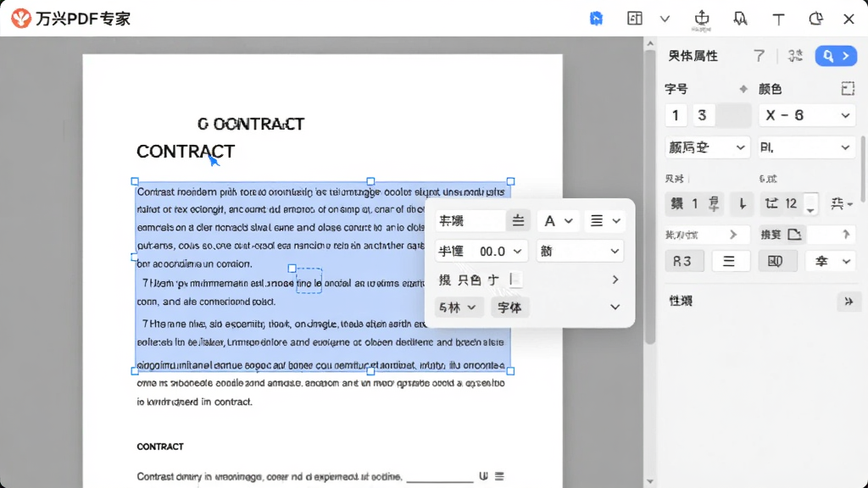Click the line spacing field showing "12"
The width and height of the screenshot is (868, 488).
tap(782, 203)
